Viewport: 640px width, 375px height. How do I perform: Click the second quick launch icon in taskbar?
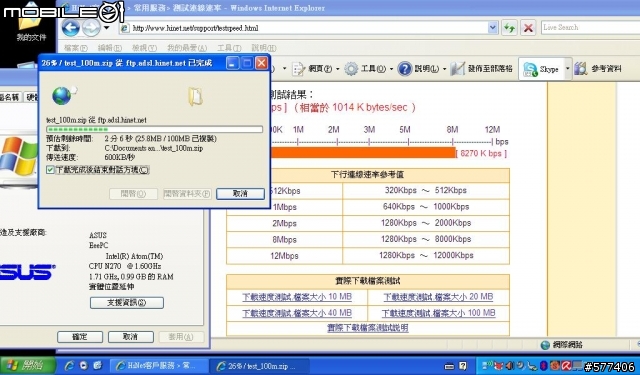click(84, 366)
